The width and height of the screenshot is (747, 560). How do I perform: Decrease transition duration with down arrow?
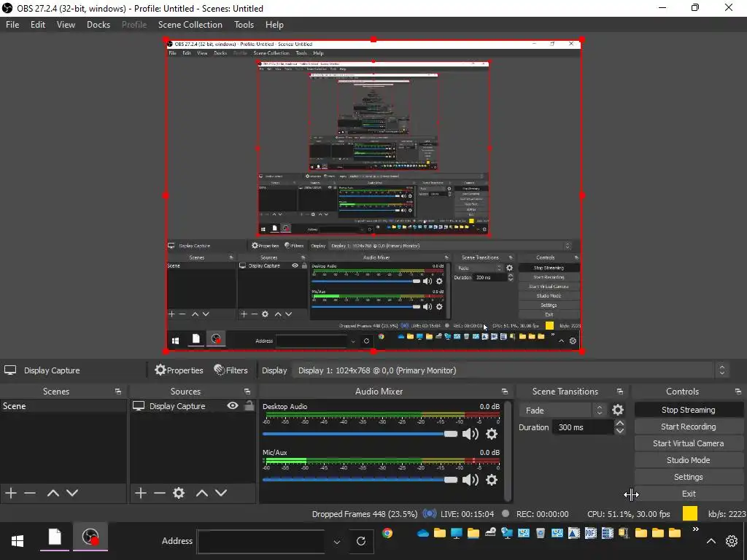pyautogui.click(x=620, y=431)
